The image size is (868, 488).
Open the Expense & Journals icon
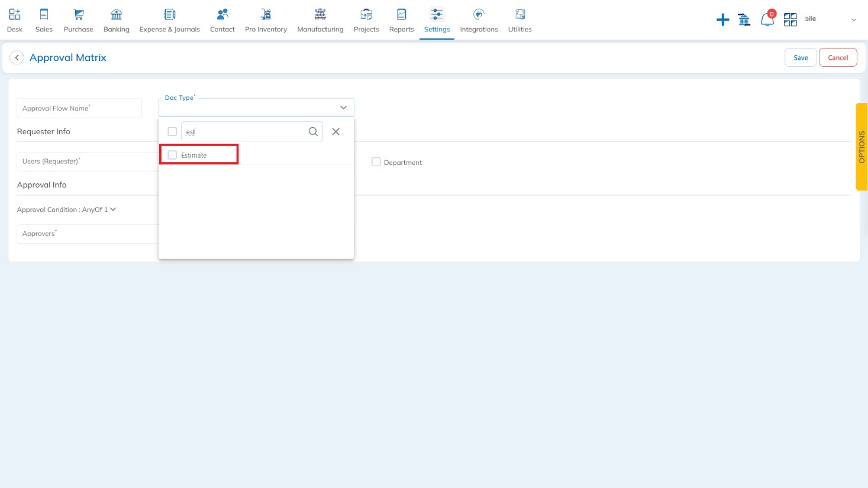tap(170, 14)
